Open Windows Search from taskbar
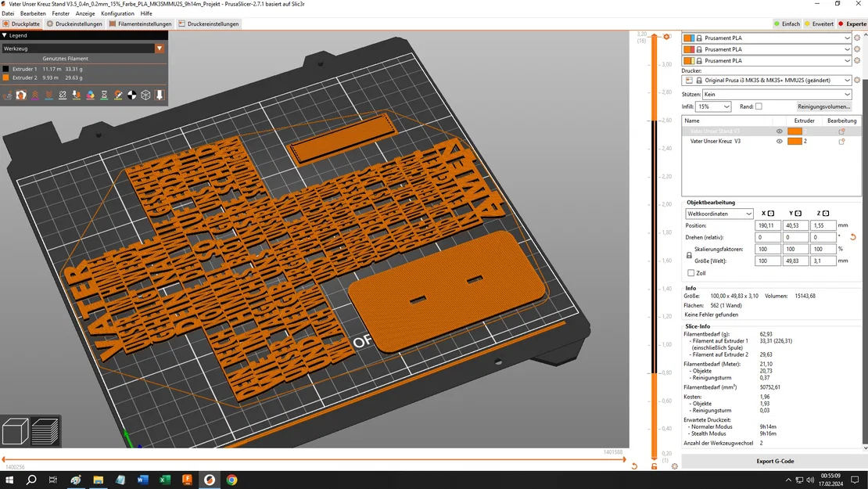The image size is (868, 489). [31, 480]
